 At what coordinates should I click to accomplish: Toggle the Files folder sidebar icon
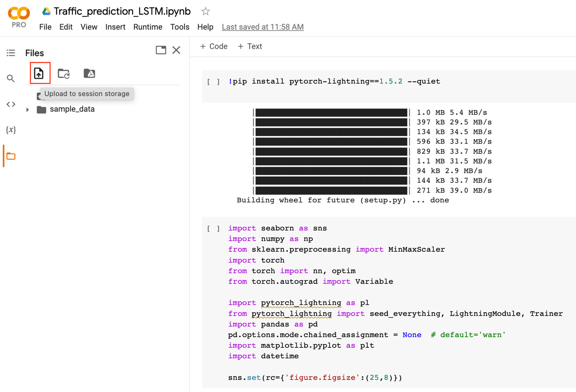[x=11, y=156]
